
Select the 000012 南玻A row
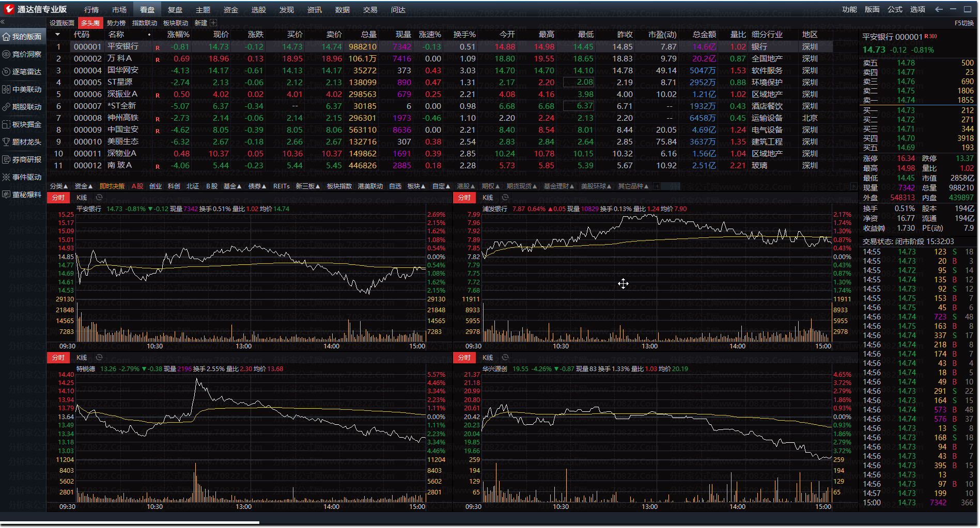click(x=440, y=166)
